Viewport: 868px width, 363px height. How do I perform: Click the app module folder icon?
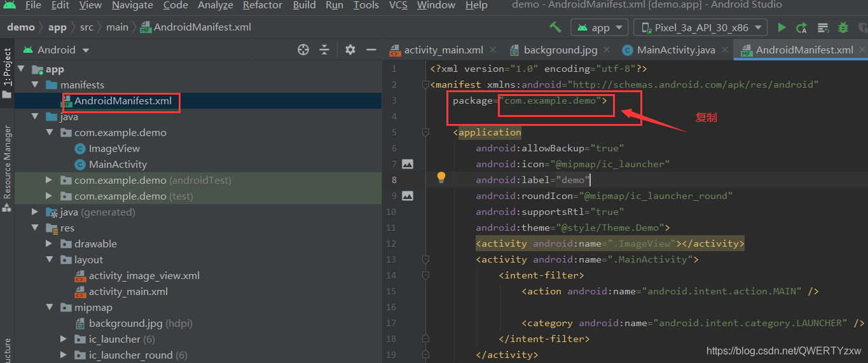pyautogui.click(x=37, y=69)
